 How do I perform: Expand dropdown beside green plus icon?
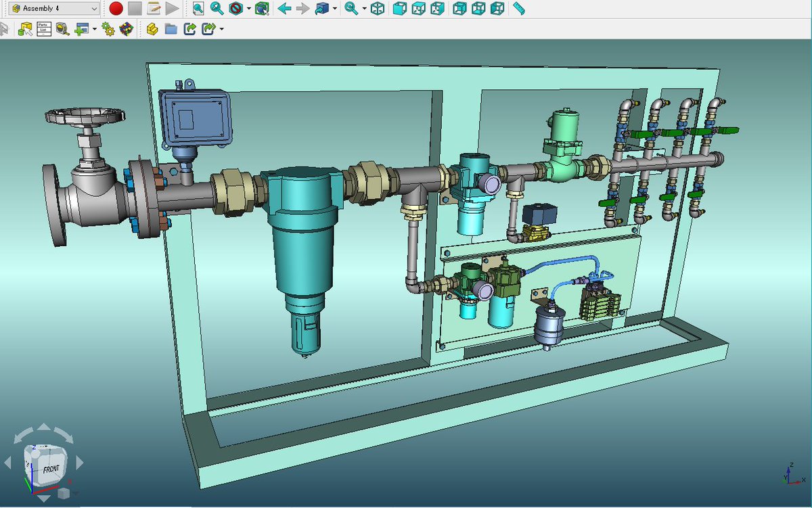[95, 30]
